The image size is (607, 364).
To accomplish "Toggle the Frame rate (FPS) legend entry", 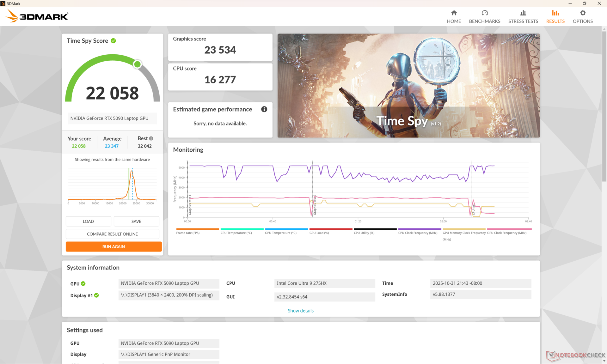I will click(197, 229).
